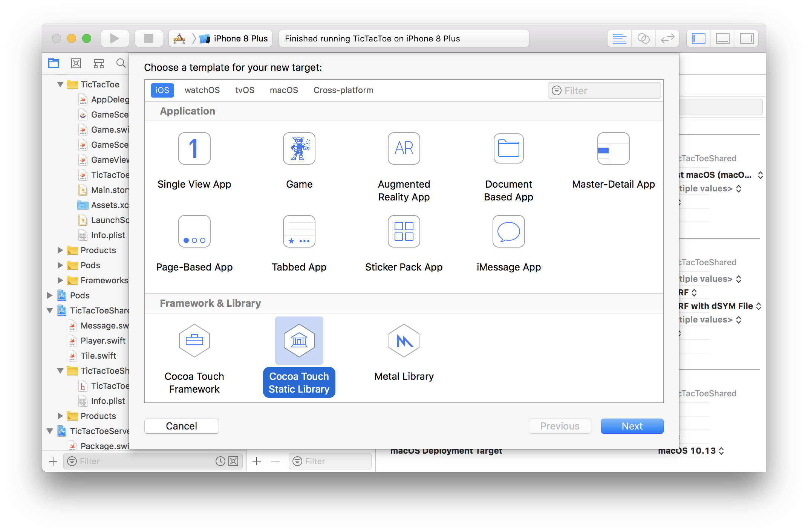Expand the Frameworks folder in navigator

(x=60, y=280)
